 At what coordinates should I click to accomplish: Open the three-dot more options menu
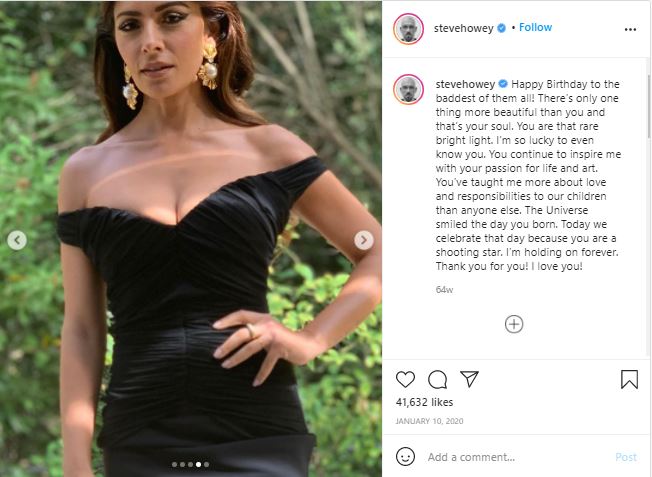pos(630,29)
